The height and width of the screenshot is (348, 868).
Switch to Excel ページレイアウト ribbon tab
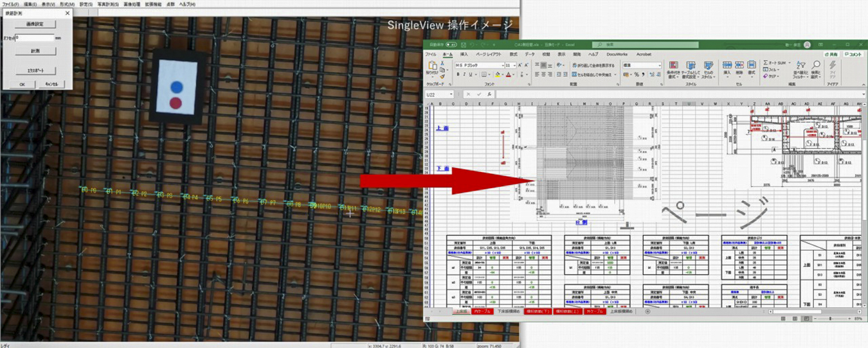[489, 55]
